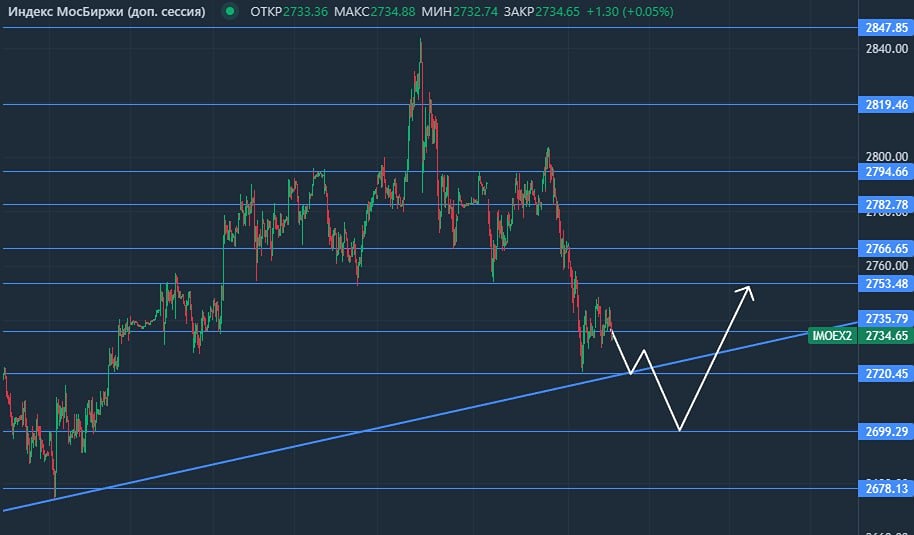Image resolution: width=914 pixels, height=535 pixels.
Task: Select the 2794.66 price level label
Action: tap(886, 171)
